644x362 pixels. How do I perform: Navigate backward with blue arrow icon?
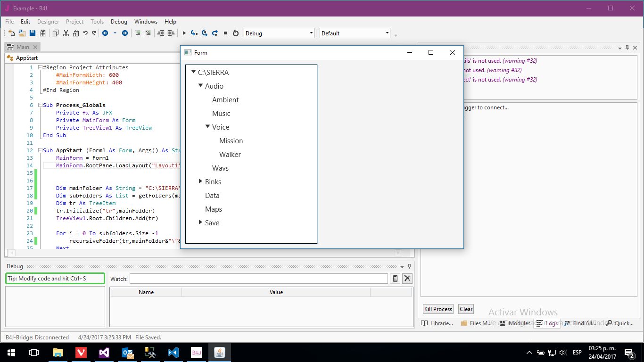(x=105, y=33)
